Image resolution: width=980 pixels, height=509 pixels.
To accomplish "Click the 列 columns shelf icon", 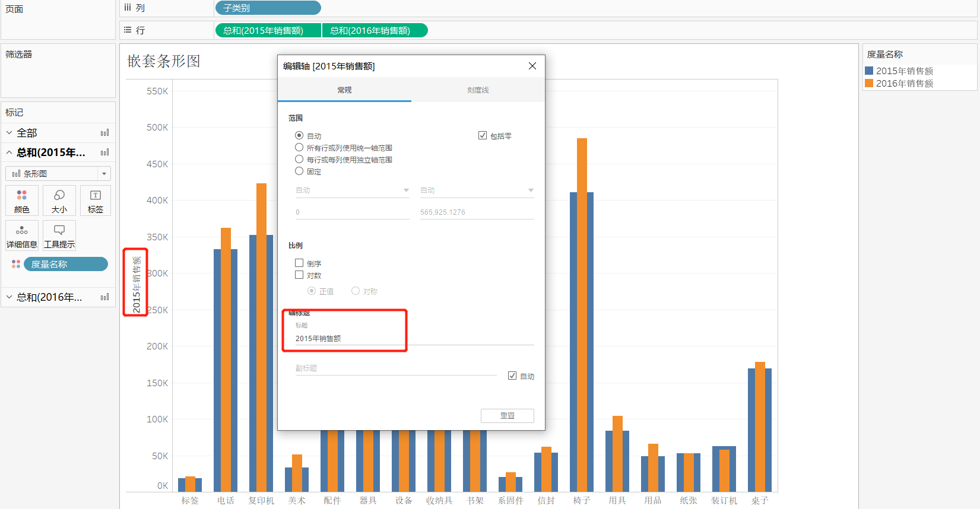I will pyautogui.click(x=128, y=8).
